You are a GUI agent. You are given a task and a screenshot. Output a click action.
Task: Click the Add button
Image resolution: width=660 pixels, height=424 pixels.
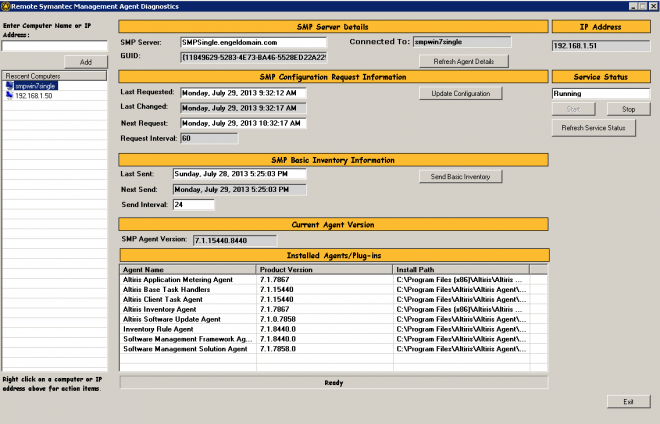[x=86, y=62]
